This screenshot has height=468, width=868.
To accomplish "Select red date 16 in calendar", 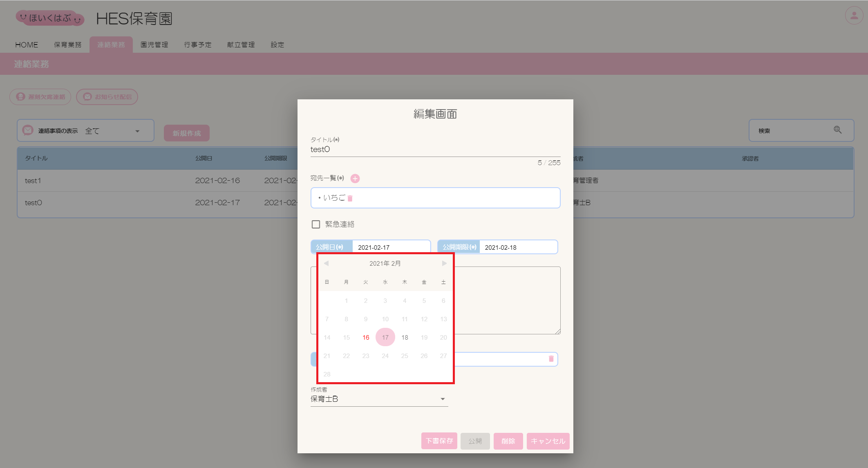I will pyautogui.click(x=366, y=337).
